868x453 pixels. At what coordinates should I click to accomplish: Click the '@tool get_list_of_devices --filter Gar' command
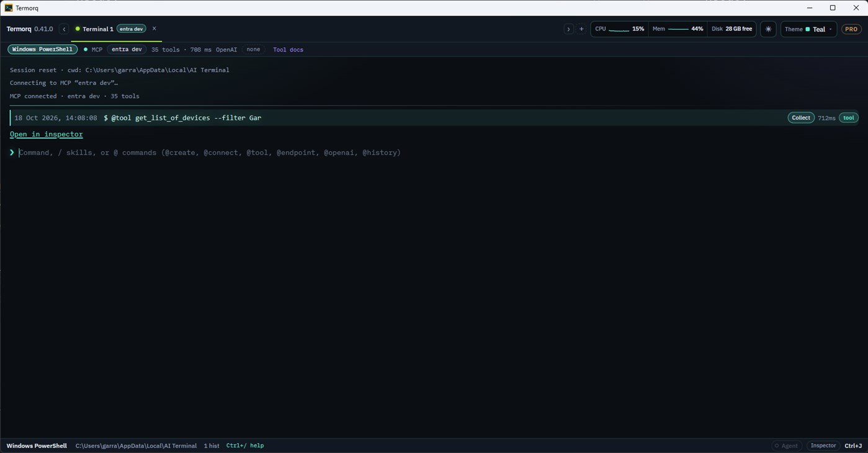(x=186, y=118)
